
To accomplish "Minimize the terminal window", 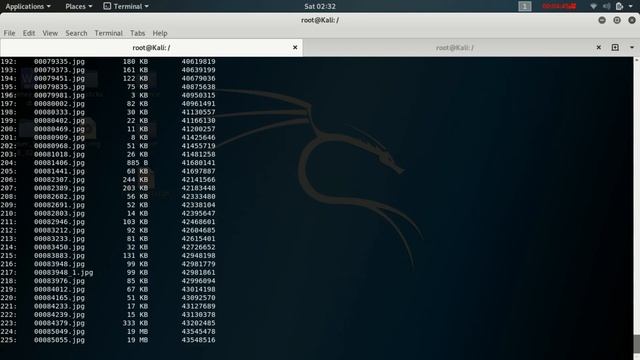I will click(x=602, y=20).
